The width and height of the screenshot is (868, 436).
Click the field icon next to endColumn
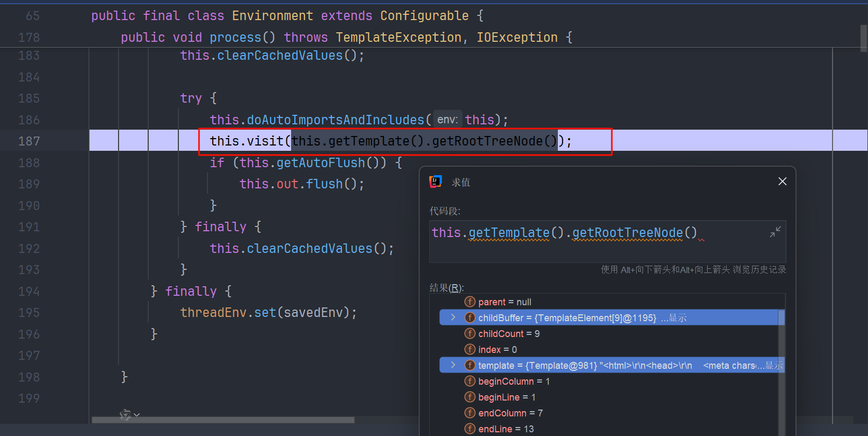(470, 413)
